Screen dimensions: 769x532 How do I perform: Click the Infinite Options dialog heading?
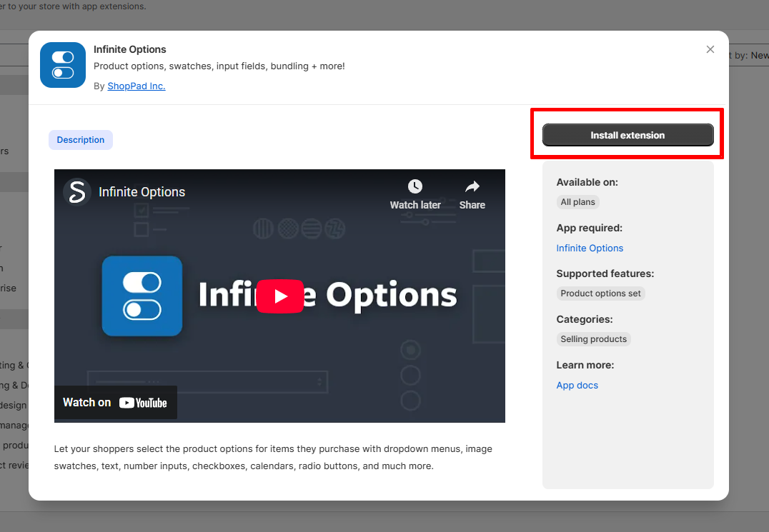129,49
